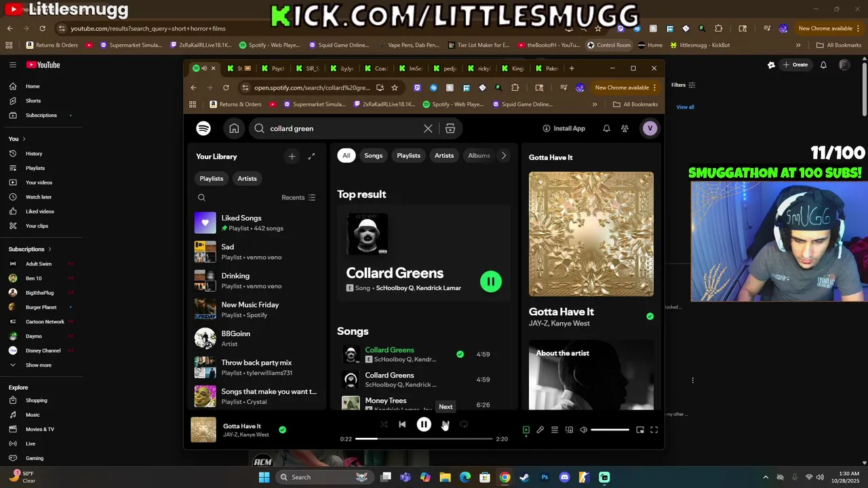This screenshot has width=868, height=488.
Task: Toggle the saved checkmark in Gotta Have It panel
Action: pyautogui.click(x=650, y=317)
